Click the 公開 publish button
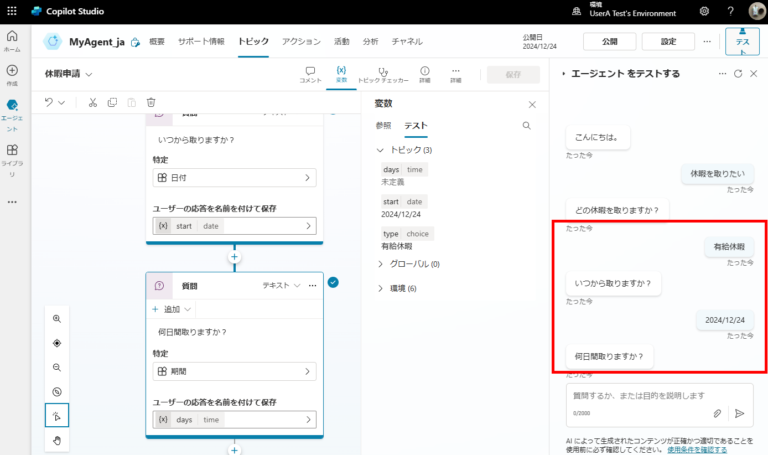768x455 pixels. coord(608,41)
